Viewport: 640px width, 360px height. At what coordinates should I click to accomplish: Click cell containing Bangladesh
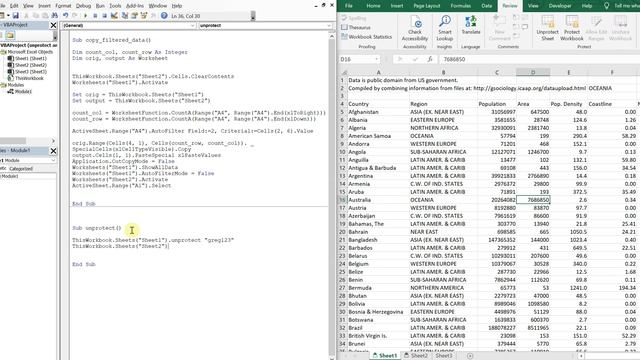tap(378, 240)
